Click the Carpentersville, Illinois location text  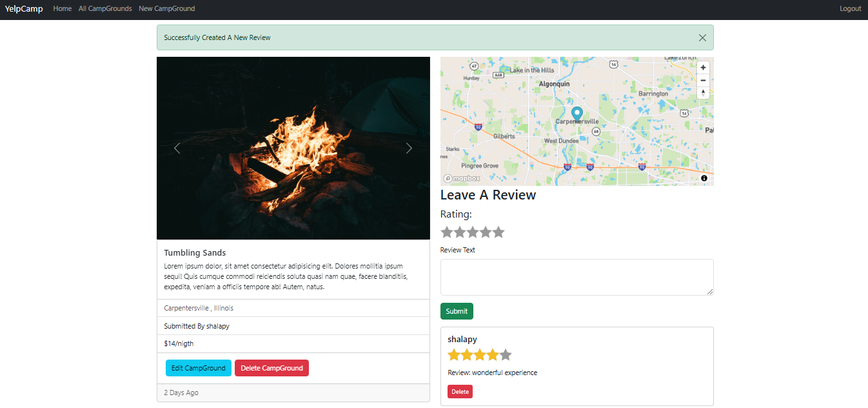coord(199,308)
